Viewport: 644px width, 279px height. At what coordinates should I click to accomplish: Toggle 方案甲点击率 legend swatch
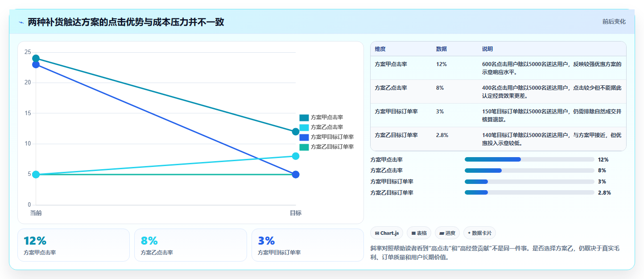coord(304,117)
